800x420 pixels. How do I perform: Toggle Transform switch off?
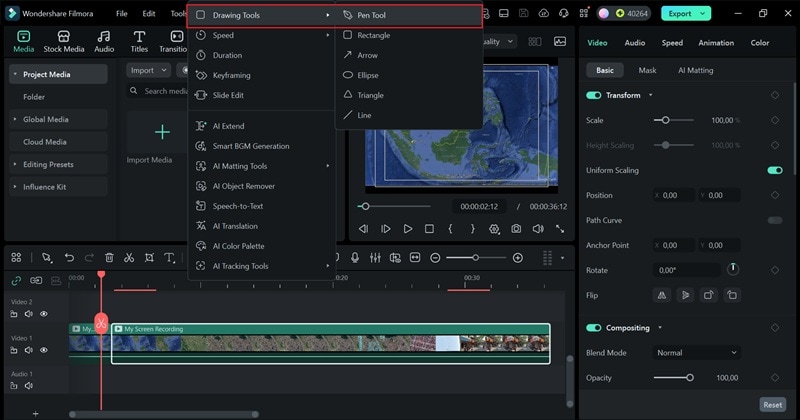[x=593, y=95]
